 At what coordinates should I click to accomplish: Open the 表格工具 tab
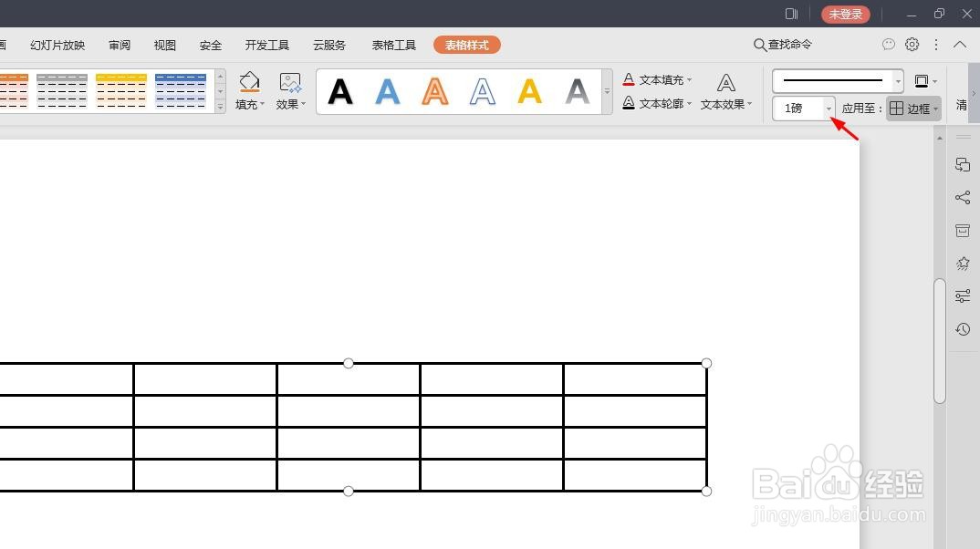[394, 45]
